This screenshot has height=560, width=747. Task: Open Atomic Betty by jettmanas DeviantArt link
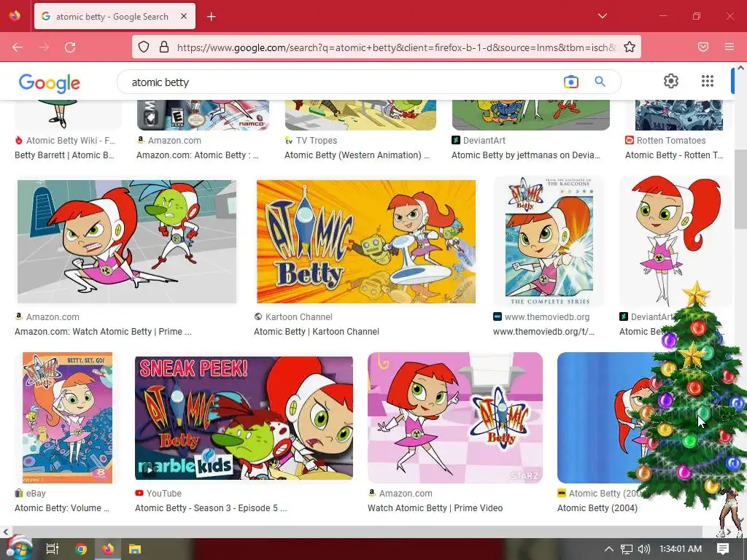[526, 155]
